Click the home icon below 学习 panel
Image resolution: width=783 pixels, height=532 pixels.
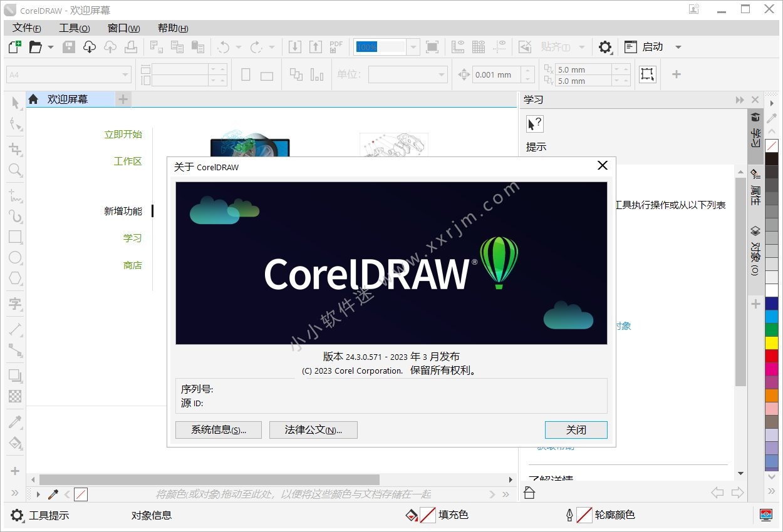[x=529, y=493]
